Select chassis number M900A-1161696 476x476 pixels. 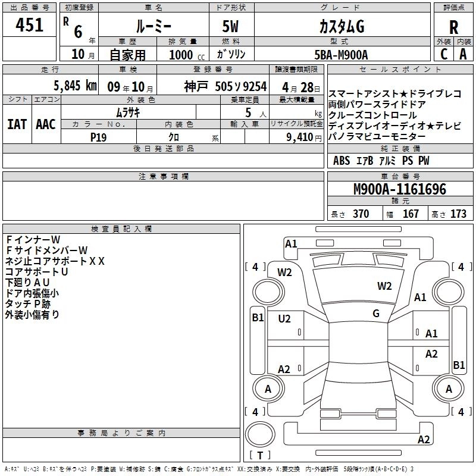pos(400,189)
